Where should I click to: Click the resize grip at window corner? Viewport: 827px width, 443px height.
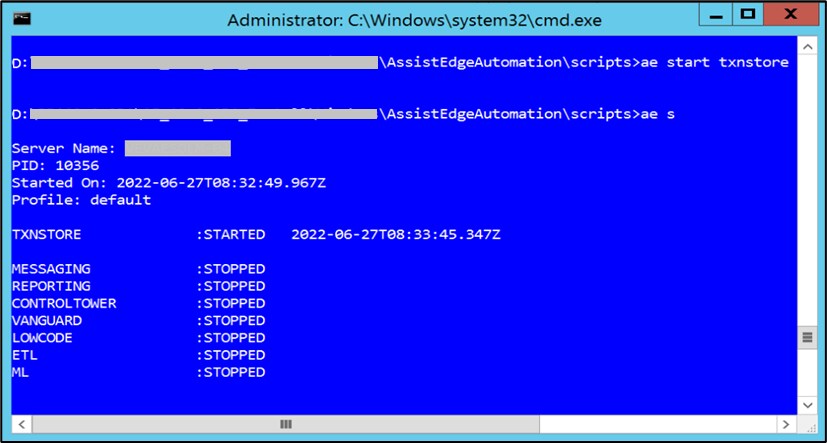(x=807, y=425)
